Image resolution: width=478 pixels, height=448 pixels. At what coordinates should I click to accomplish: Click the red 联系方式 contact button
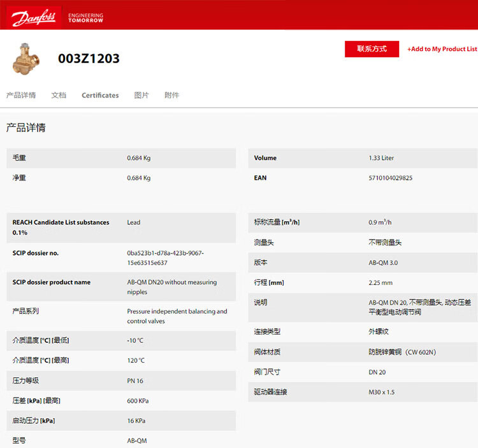pos(372,49)
